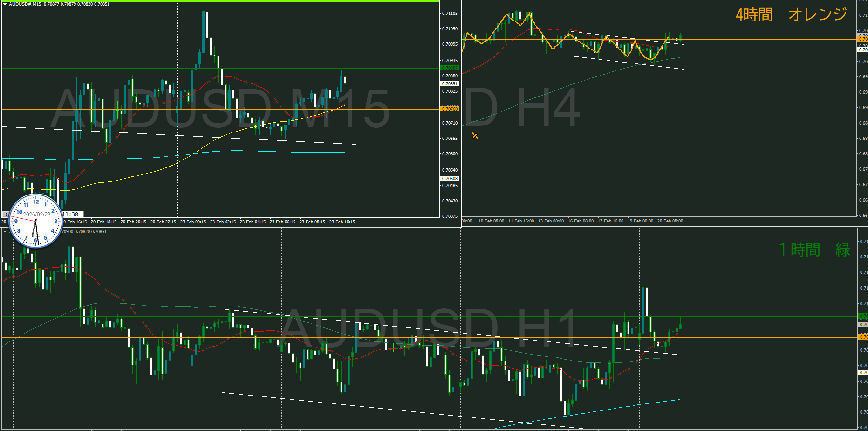This screenshot has height=431, width=868.
Task: Select the orange 0.70760 price label
Action: [450, 109]
